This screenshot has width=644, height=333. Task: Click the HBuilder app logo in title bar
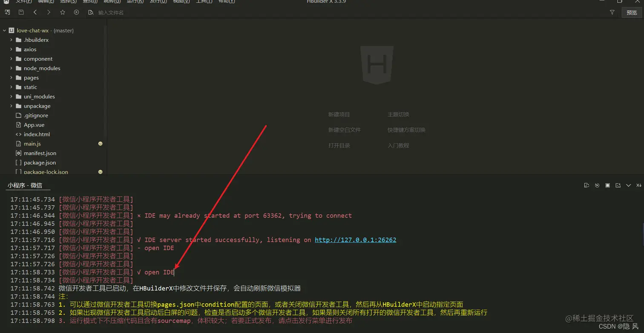pos(6,1)
